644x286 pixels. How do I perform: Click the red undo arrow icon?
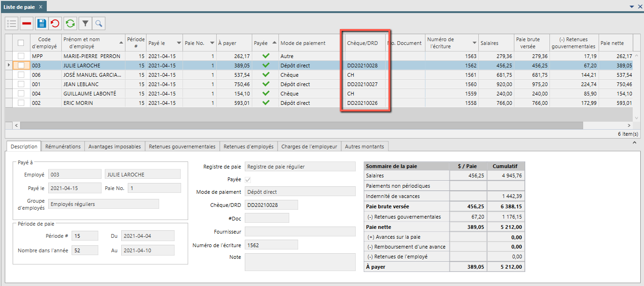(55, 23)
